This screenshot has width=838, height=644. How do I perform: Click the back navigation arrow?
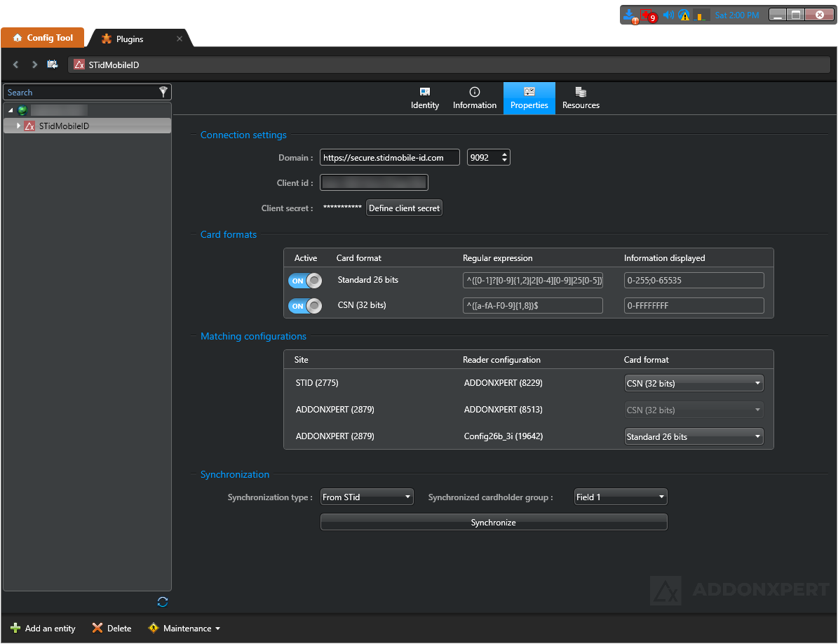click(16, 65)
